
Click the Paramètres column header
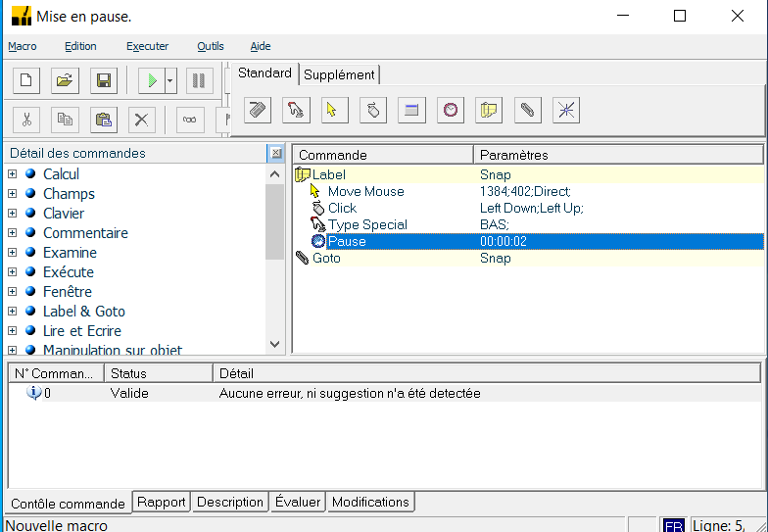[514, 155]
